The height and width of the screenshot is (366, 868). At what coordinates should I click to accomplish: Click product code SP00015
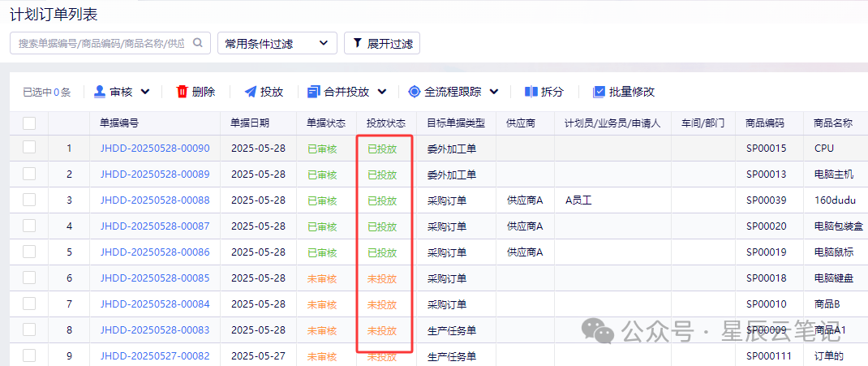pyautogui.click(x=766, y=149)
